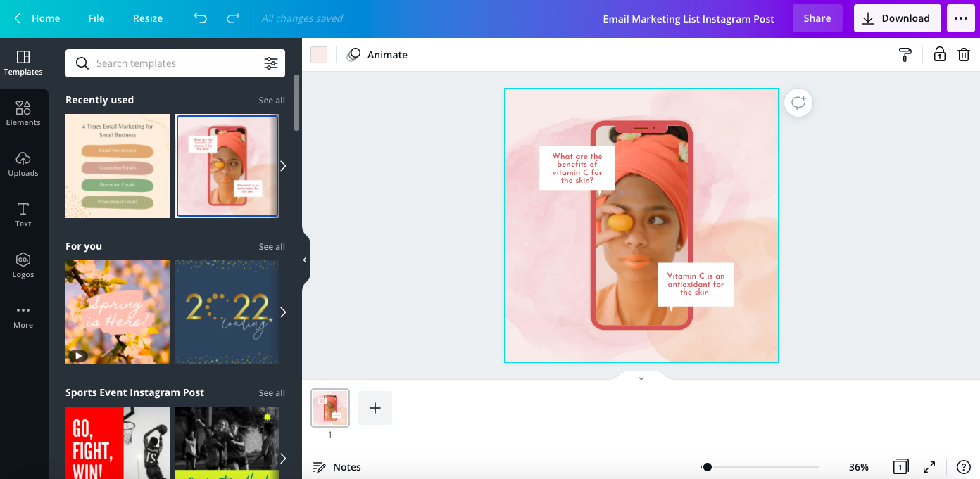Open the copy style paint roller
This screenshot has width=980, height=479.
click(x=905, y=55)
